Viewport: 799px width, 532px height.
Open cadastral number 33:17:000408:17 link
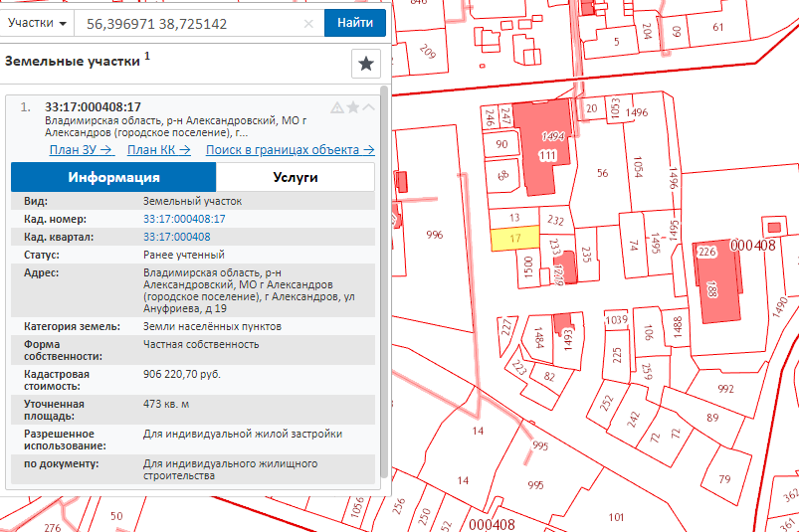point(184,219)
